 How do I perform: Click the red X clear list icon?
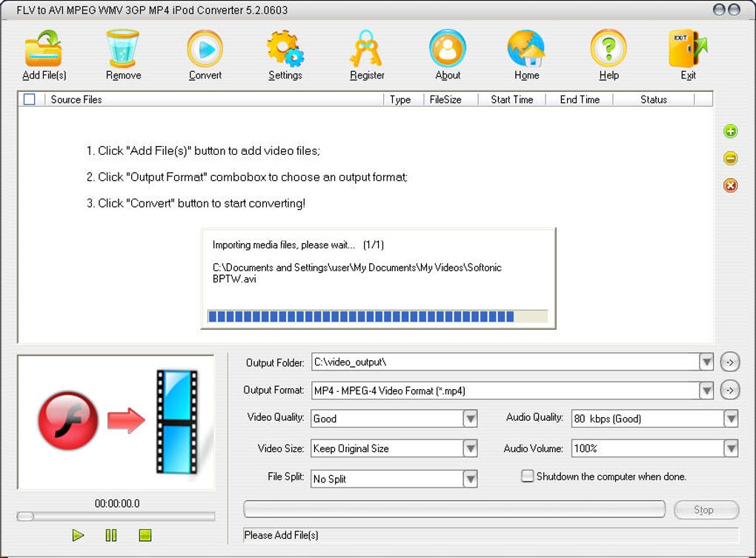click(x=731, y=185)
